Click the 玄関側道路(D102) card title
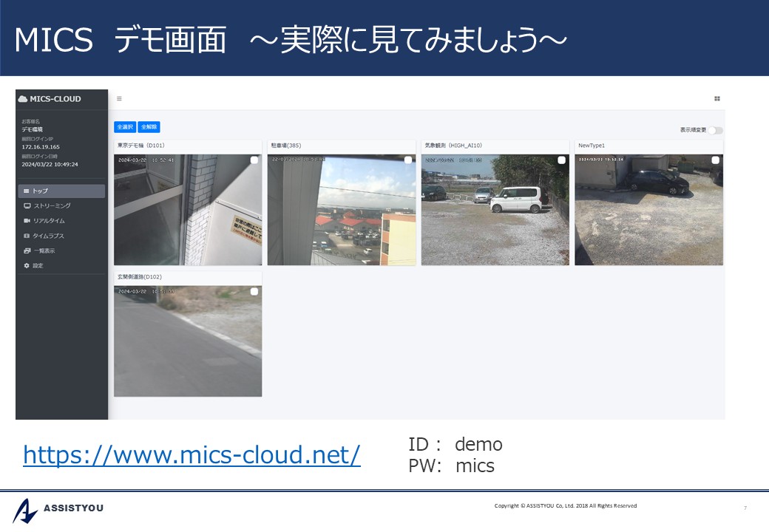 click(140, 277)
